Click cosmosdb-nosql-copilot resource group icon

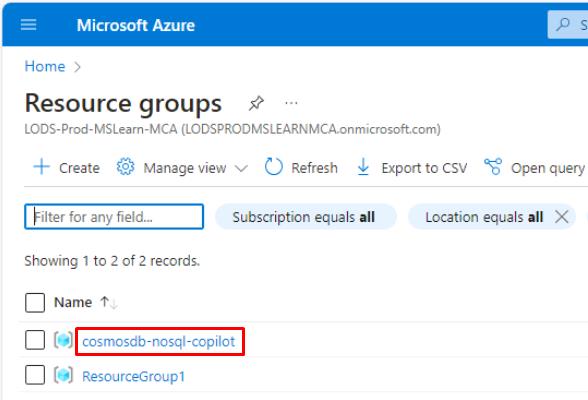tap(63, 340)
